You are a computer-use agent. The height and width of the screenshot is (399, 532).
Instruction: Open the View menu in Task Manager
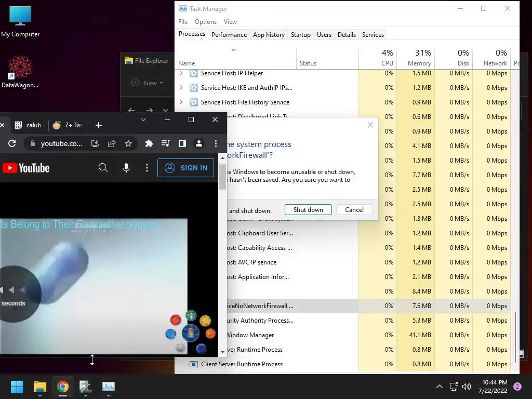(230, 22)
